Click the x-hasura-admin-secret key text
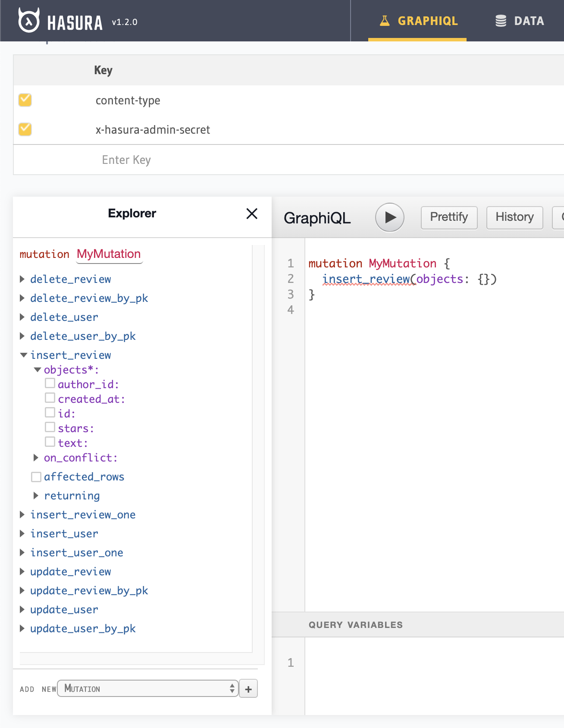Screen dimensions: 564x728 click(153, 130)
